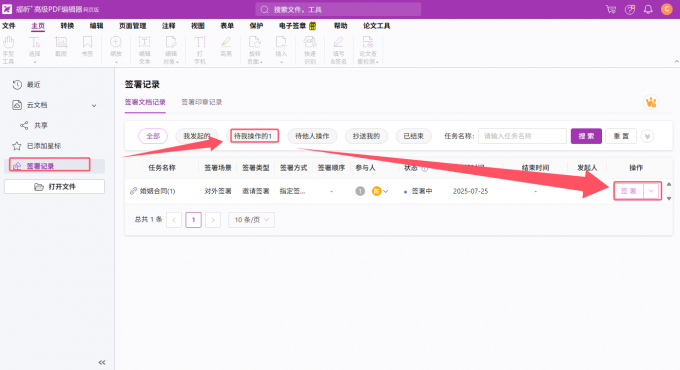The image size is (680, 370).
Task: Click the 重置 reset button
Action: 621,136
